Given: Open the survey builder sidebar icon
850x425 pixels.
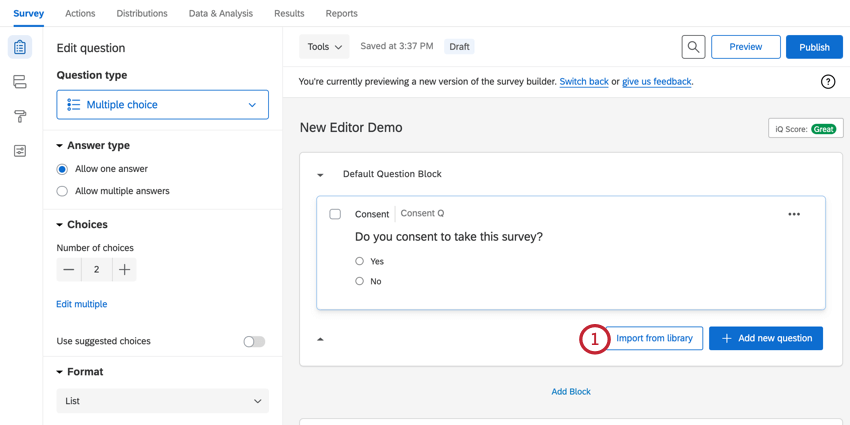Looking at the screenshot, I should (x=20, y=48).
